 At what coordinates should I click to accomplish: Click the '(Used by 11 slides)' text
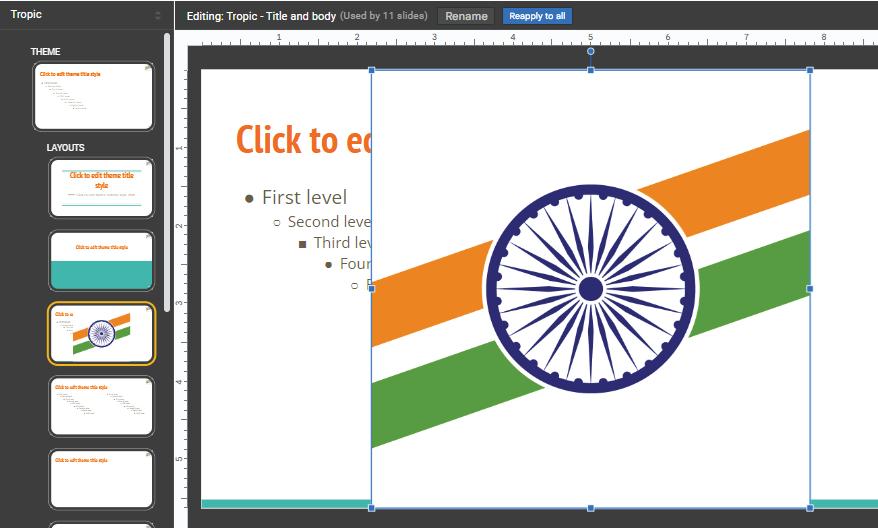click(384, 16)
